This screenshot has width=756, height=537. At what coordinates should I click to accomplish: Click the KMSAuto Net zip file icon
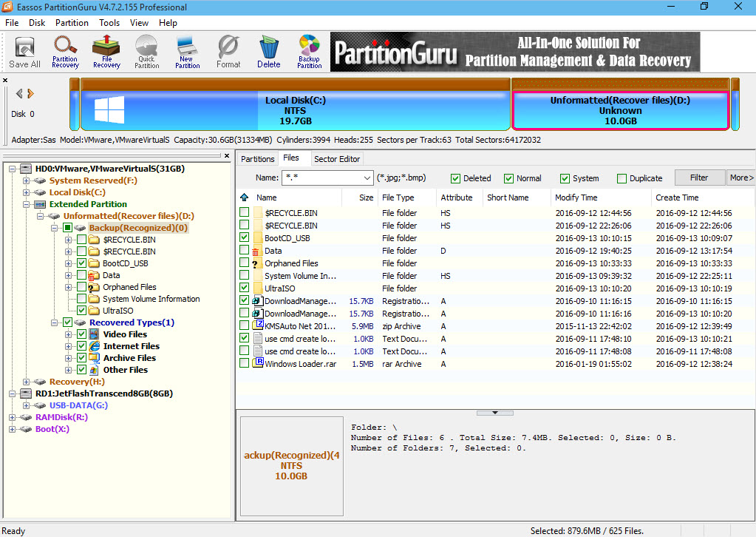point(259,325)
